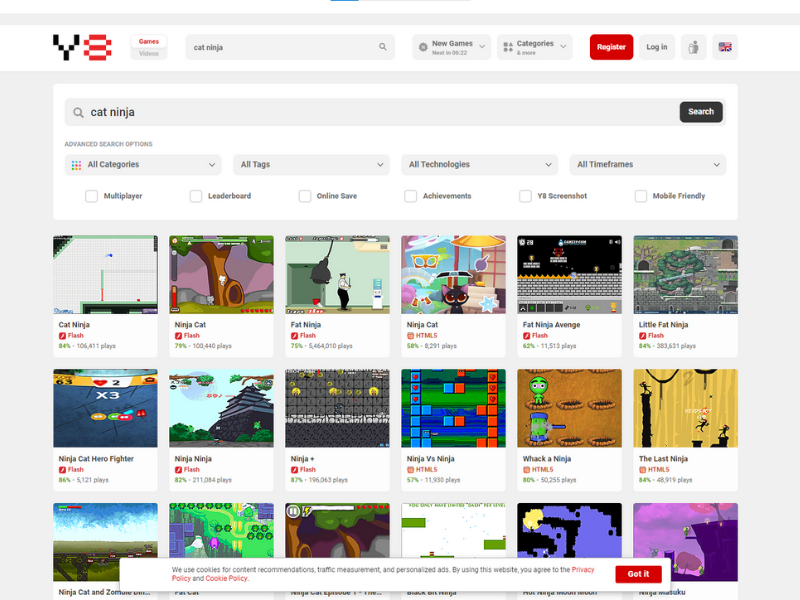Click the header search field with cat ninja
This screenshot has width=800, height=600.
click(290, 47)
